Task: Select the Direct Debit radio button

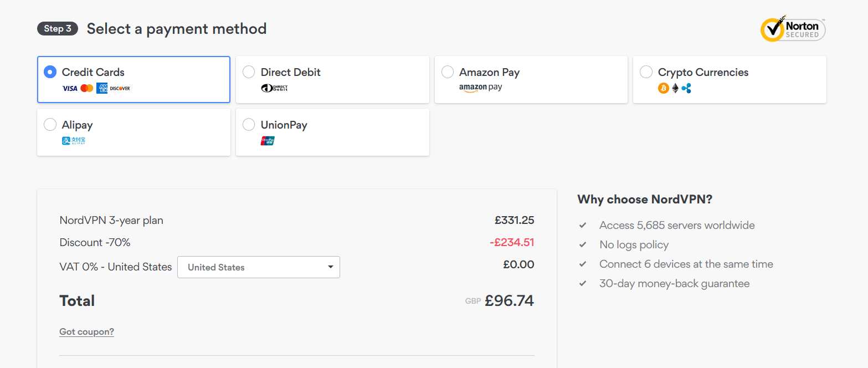Action: 249,72
